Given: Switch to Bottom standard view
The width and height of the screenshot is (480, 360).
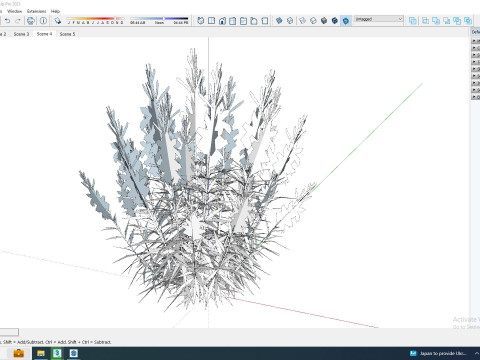Looking at the screenshot, I should pyautogui.click(x=265, y=21).
